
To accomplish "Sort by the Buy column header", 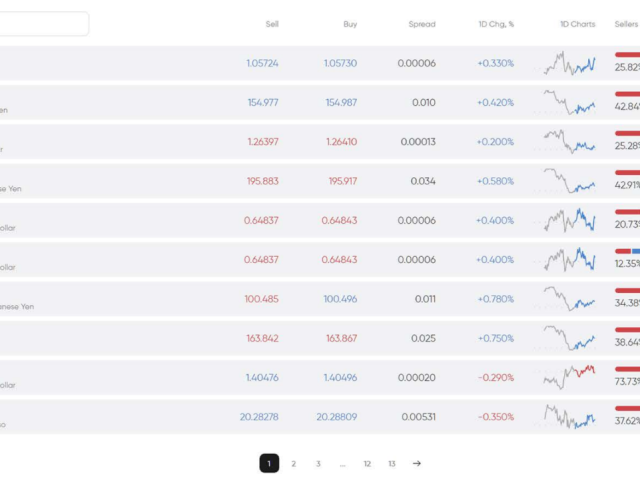I will point(350,24).
